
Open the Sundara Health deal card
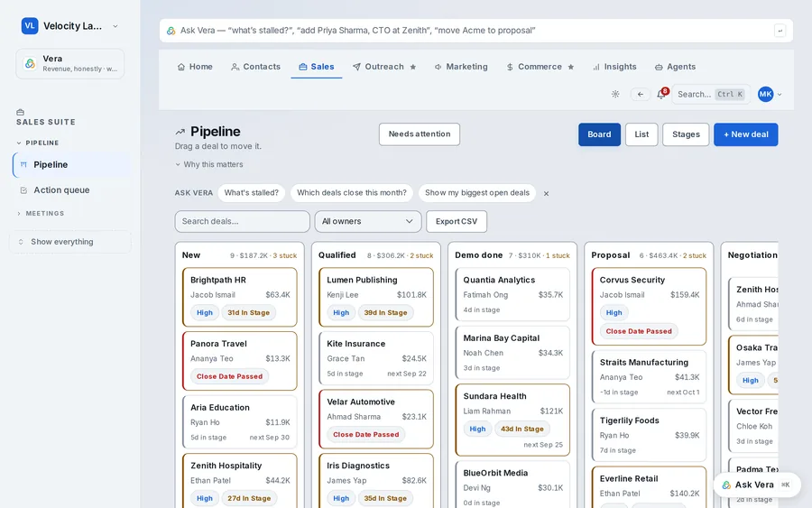pyautogui.click(x=512, y=420)
